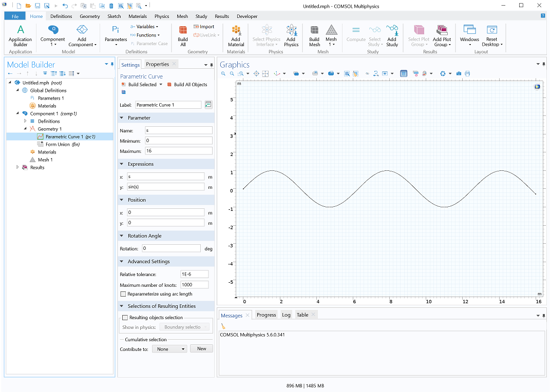Click the Print icon in Graphics toolbar
Image resolution: width=551 pixels, height=392 pixels.
467,73
